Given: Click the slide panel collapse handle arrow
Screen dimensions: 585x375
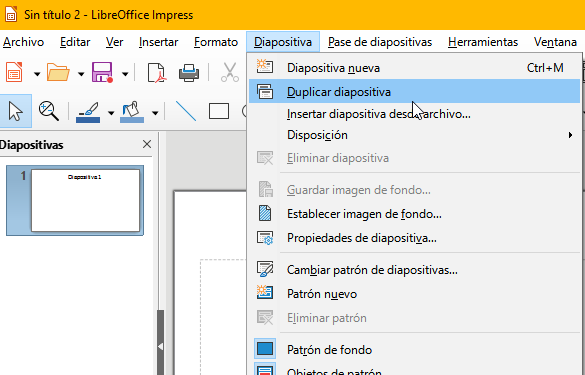Looking at the screenshot, I should 160,347.
